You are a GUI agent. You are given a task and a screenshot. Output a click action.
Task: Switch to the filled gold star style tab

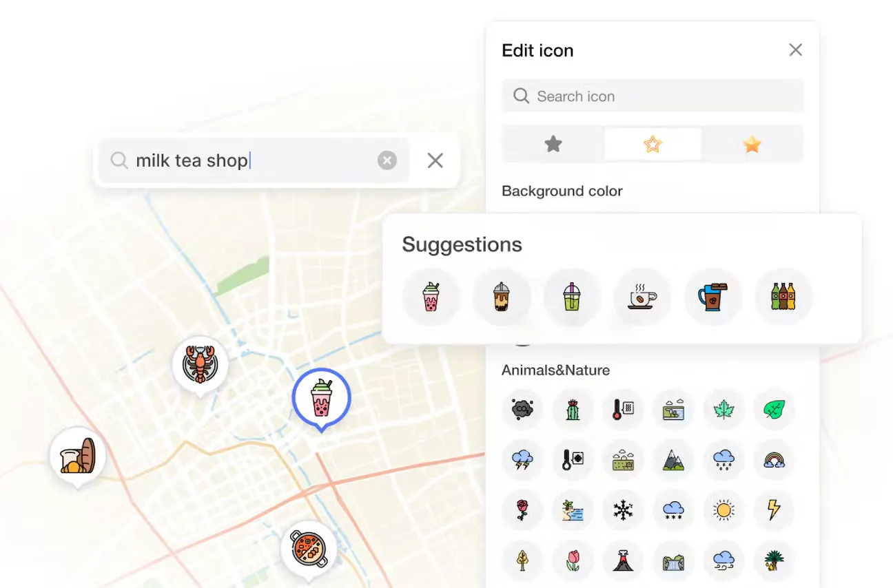(x=752, y=144)
